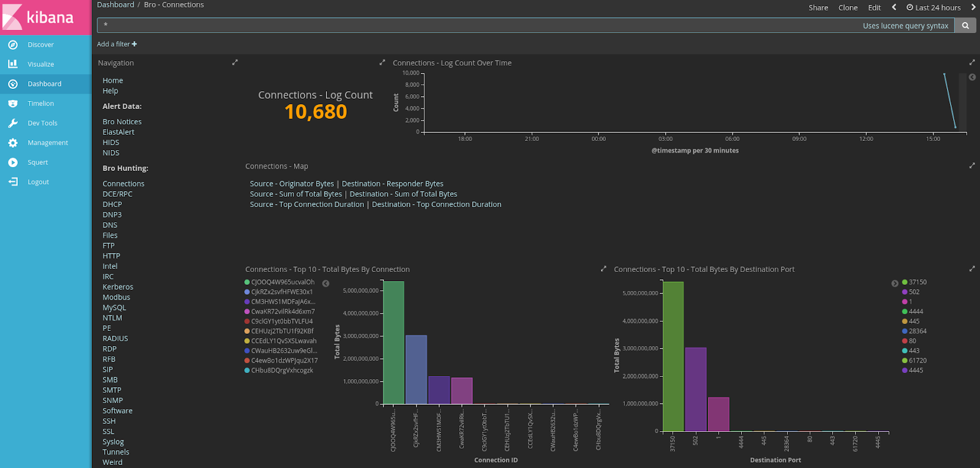Expand the Connections Log Count metric panel
Screen dimensions: 980x468
coord(382,62)
